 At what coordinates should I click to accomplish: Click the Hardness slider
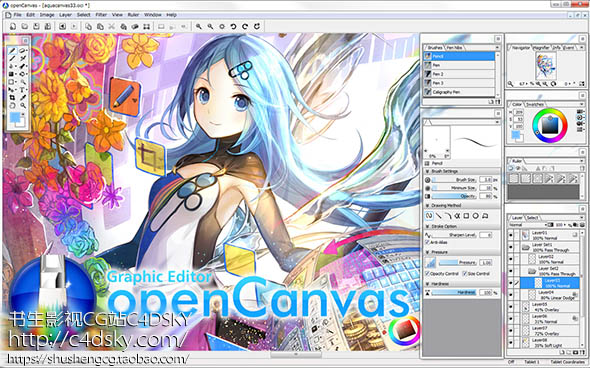pos(455,292)
